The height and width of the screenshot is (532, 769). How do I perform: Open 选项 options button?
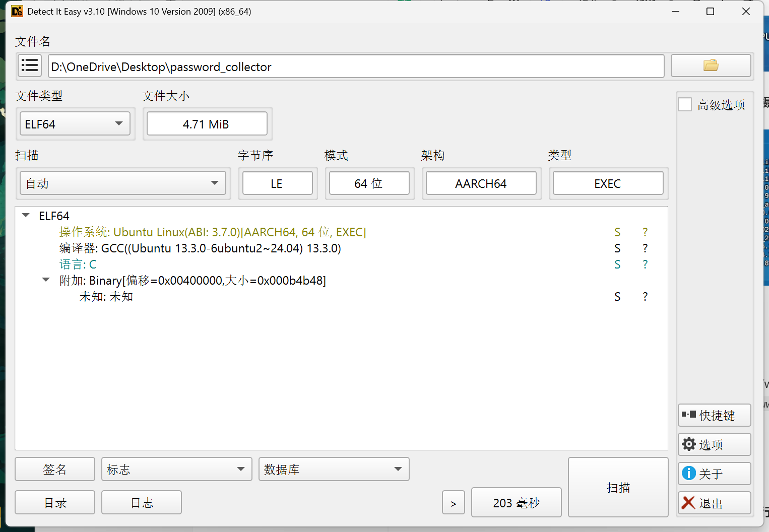click(715, 444)
